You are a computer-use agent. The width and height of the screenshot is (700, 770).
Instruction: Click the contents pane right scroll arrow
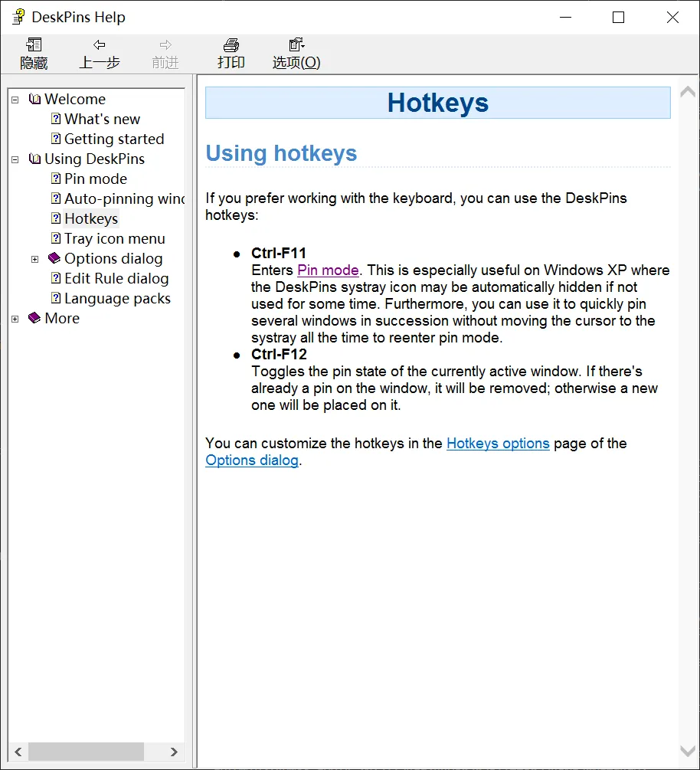pos(174,752)
